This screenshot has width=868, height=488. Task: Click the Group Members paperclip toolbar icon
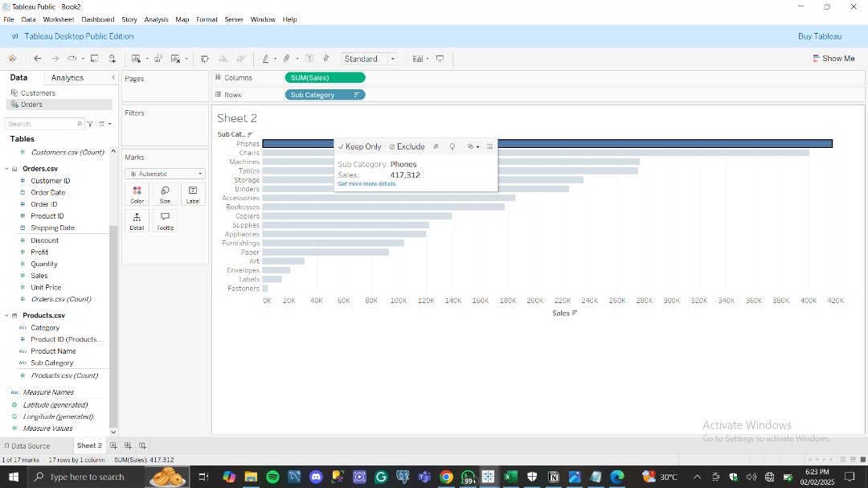coord(286,58)
